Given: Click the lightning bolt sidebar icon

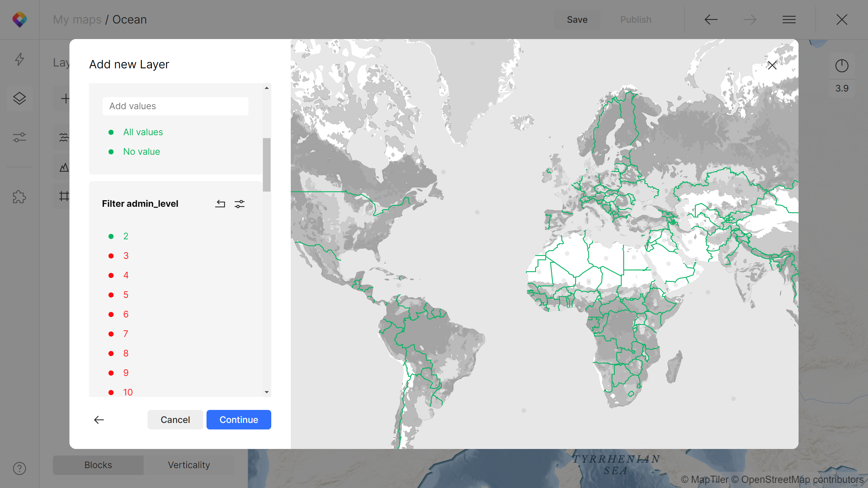Looking at the screenshot, I should [20, 59].
